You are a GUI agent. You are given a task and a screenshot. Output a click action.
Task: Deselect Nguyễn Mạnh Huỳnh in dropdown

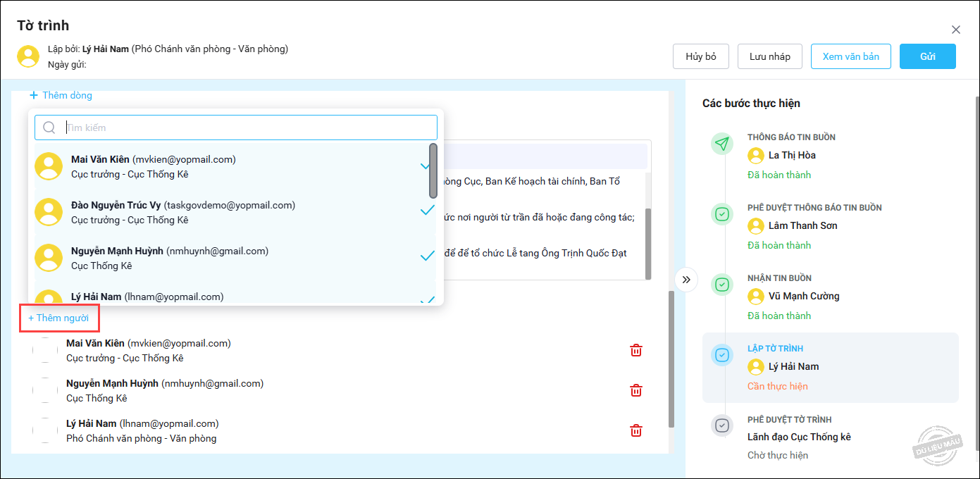click(x=427, y=256)
